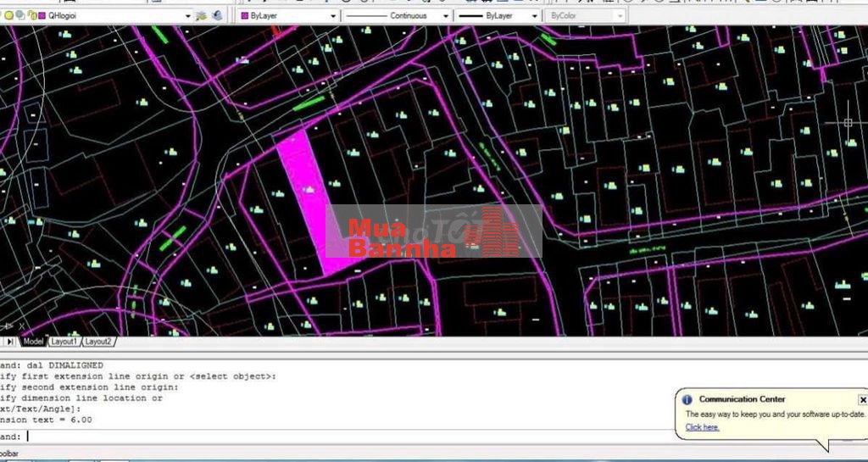Click Make Object's Layer Current icon
The width and height of the screenshot is (868, 462).
pyautogui.click(x=202, y=15)
